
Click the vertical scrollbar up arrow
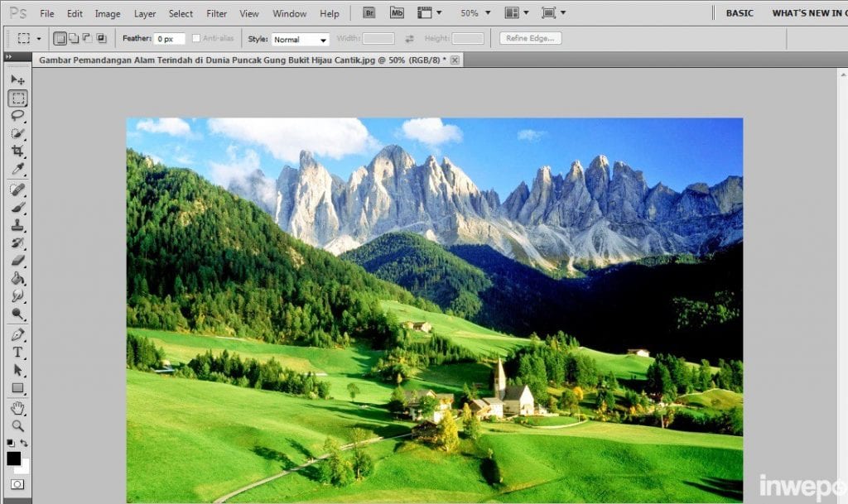click(843, 75)
